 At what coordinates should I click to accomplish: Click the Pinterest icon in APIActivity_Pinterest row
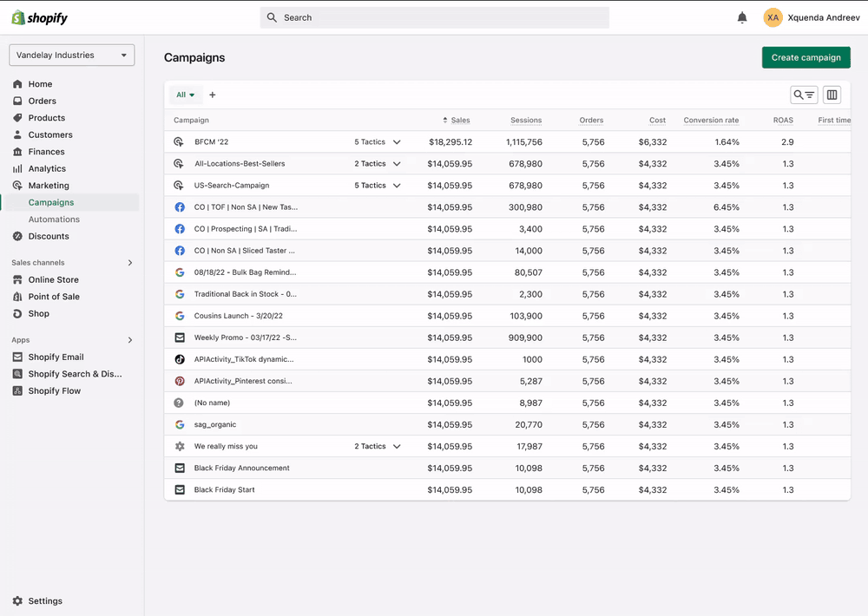click(180, 381)
